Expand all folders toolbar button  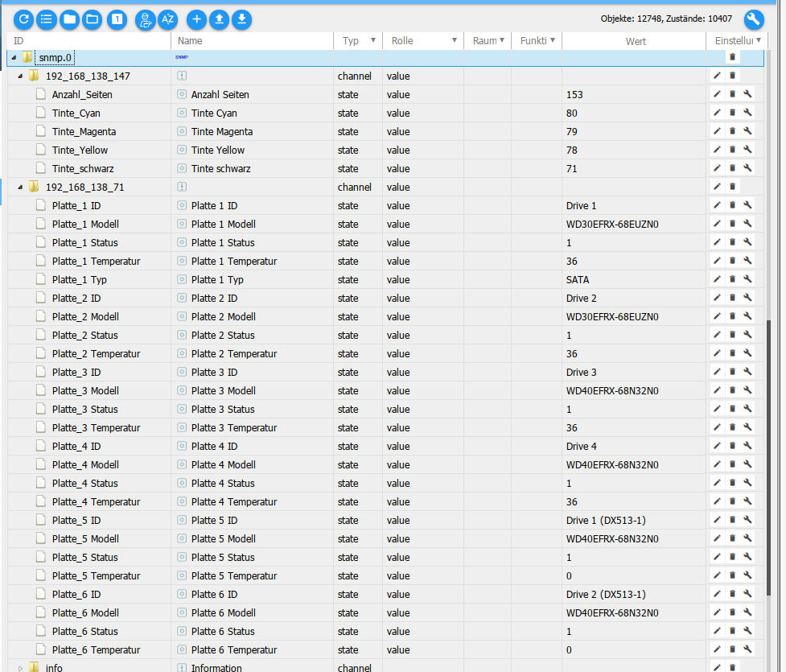pyautogui.click(x=93, y=19)
